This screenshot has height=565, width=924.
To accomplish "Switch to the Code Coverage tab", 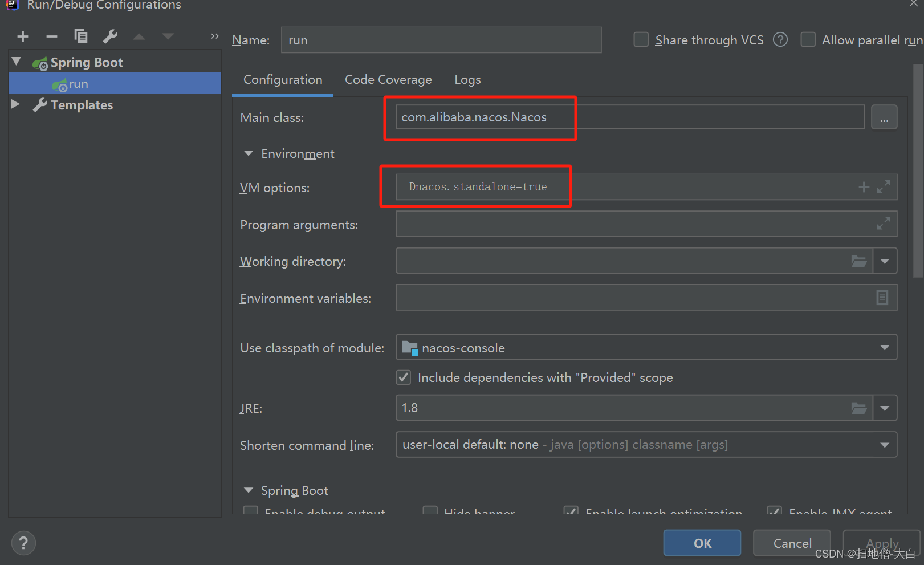I will (x=388, y=80).
